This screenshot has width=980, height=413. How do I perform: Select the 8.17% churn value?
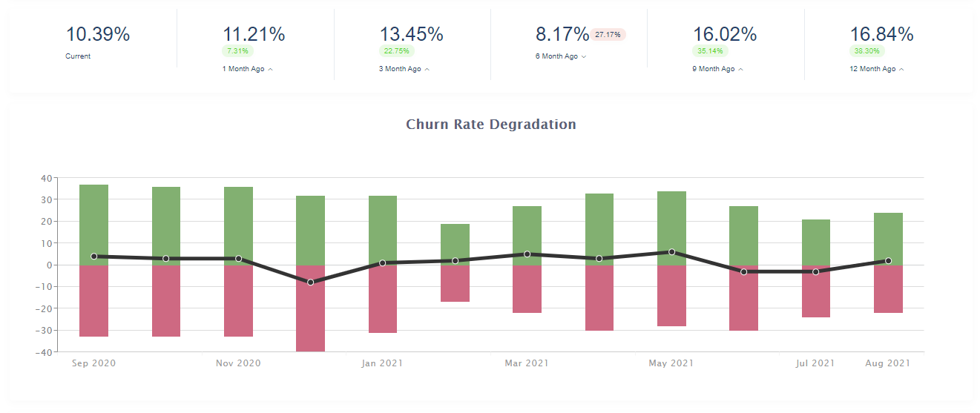562,34
